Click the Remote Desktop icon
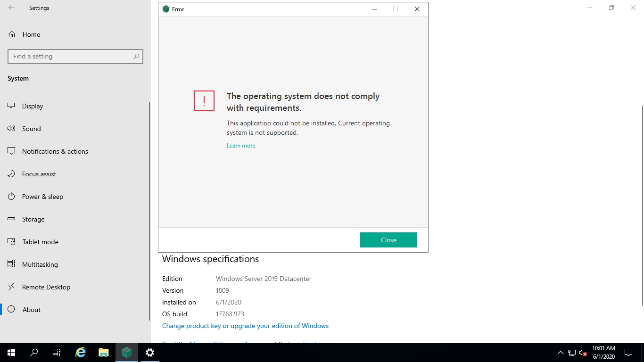 [x=11, y=287]
